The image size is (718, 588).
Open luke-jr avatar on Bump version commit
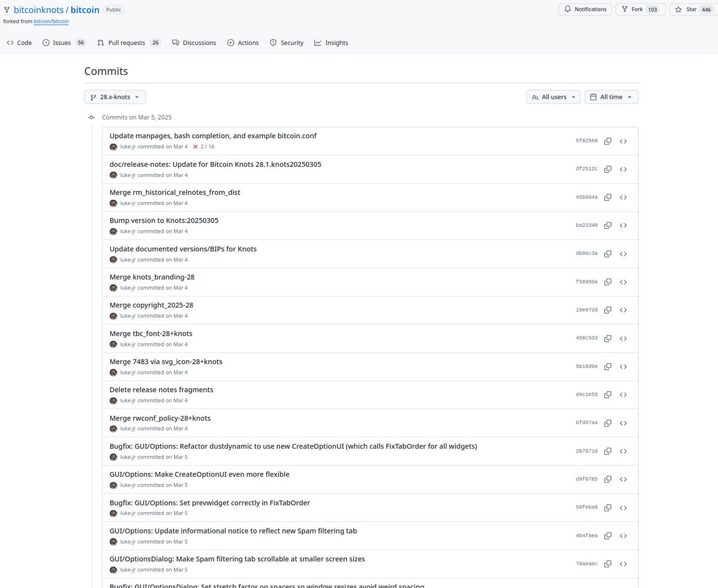point(113,231)
